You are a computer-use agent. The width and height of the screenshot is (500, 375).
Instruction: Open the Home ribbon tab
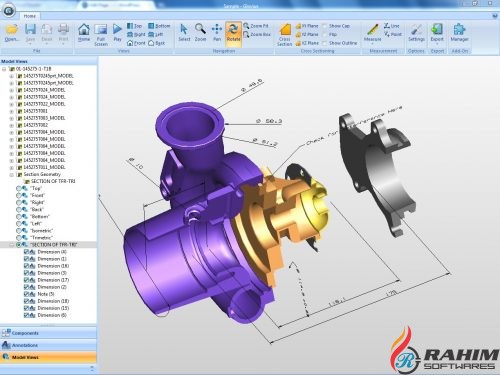tap(30, 16)
